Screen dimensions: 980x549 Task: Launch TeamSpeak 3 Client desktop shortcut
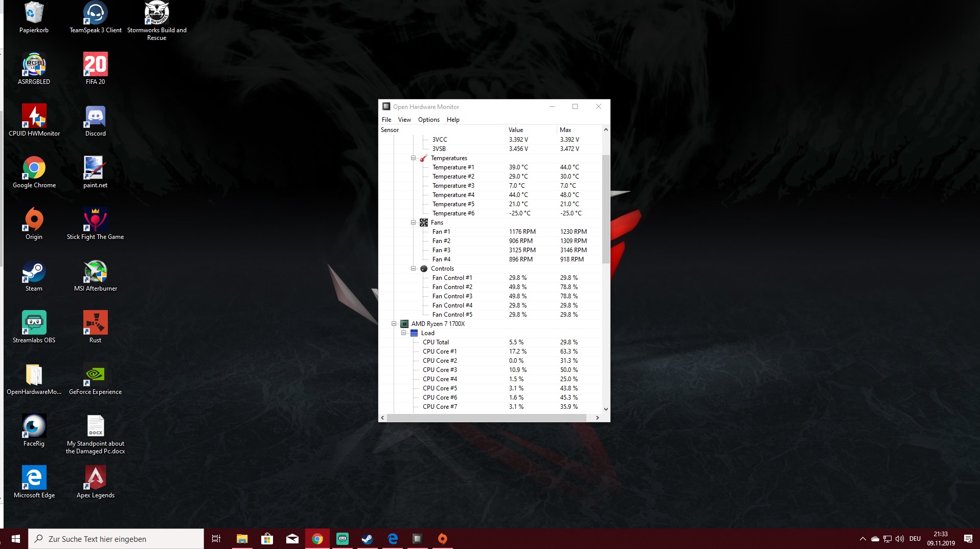point(96,18)
